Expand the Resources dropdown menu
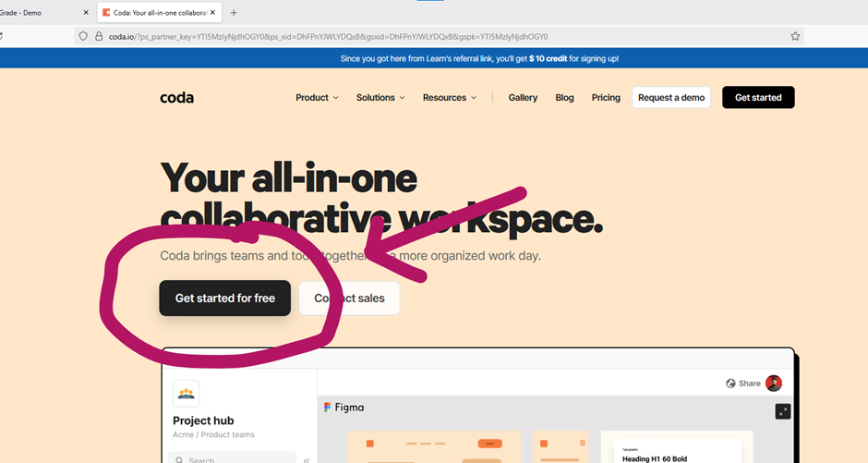 click(x=450, y=97)
